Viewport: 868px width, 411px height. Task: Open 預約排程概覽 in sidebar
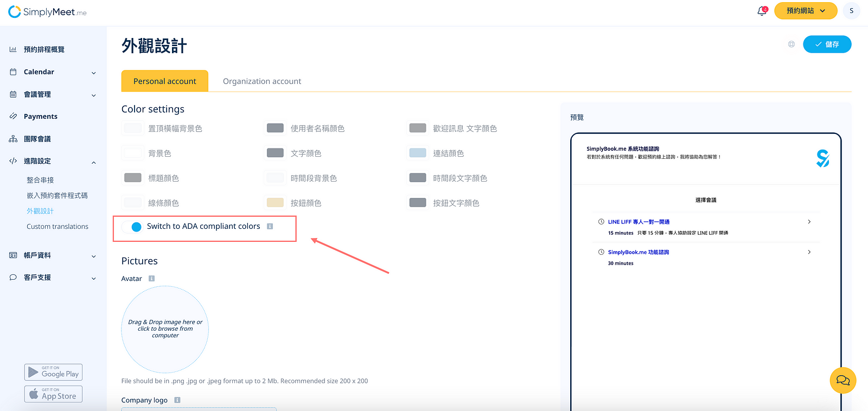(x=44, y=49)
